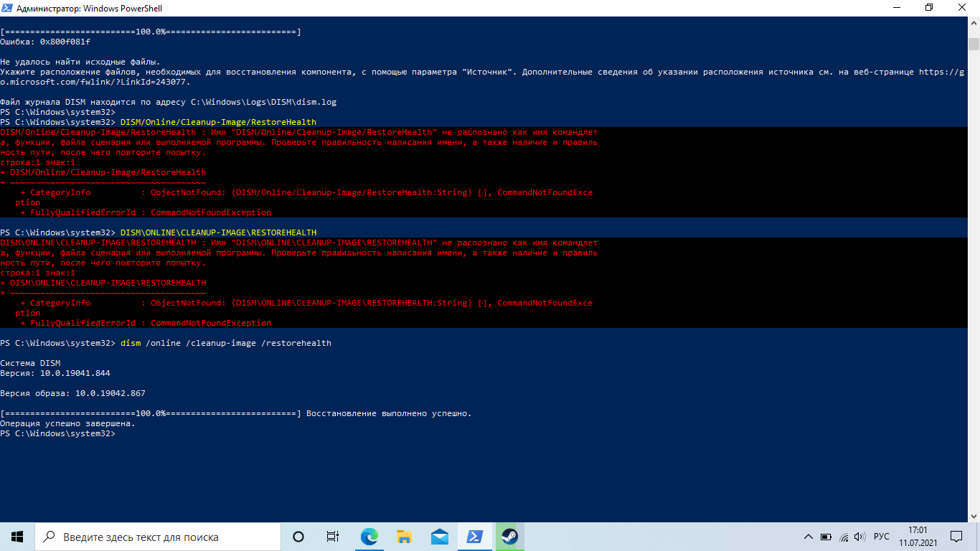Launch Microsoft Edge from the taskbar
Viewport: 980px width, 551px height.
(x=369, y=537)
